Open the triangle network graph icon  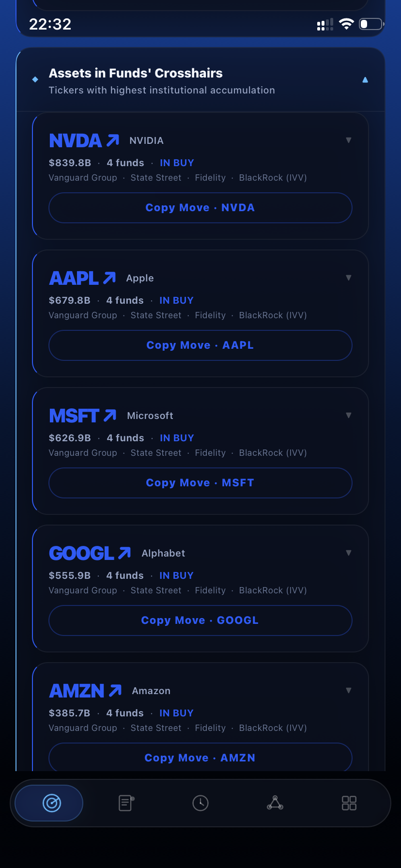pyautogui.click(x=275, y=803)
